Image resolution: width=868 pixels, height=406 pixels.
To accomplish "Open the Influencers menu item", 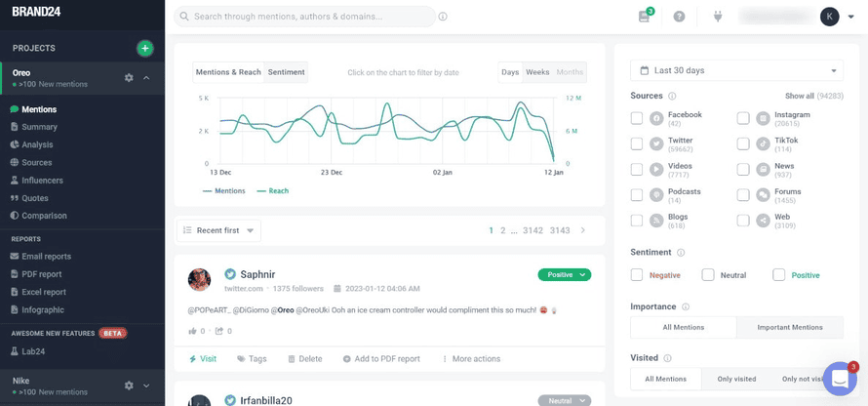I will [x=42, y=181].
